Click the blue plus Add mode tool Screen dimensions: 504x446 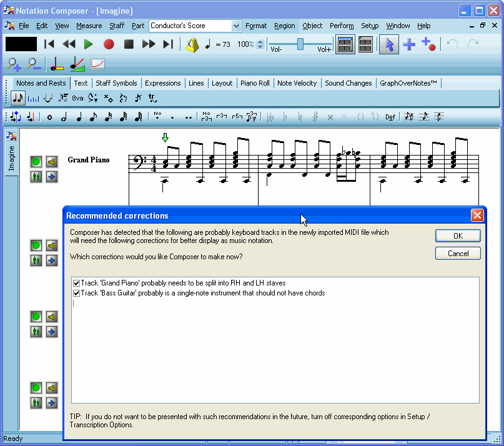(x=409, y=44)
